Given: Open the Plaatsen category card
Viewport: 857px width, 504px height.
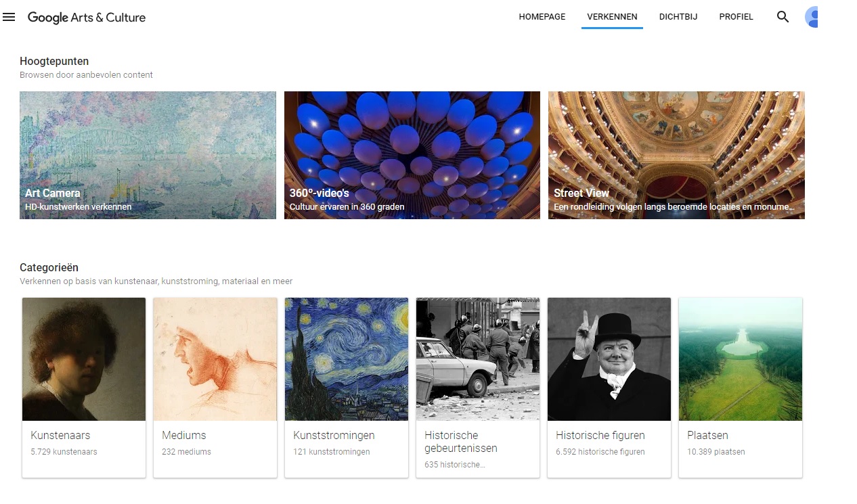Looking at the screenshot, I should pyautogui.click(x=741, y=388).
